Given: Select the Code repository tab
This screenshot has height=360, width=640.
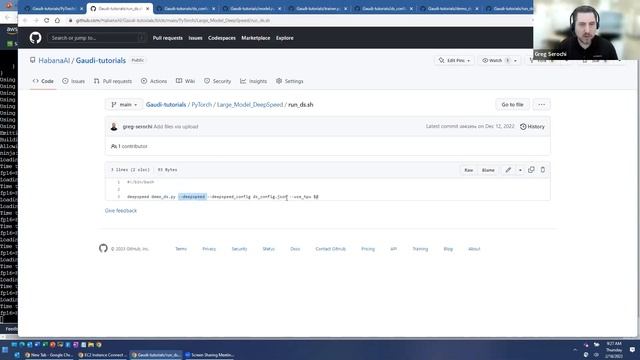Looking at the screenshot, I should tap(43, 81).
